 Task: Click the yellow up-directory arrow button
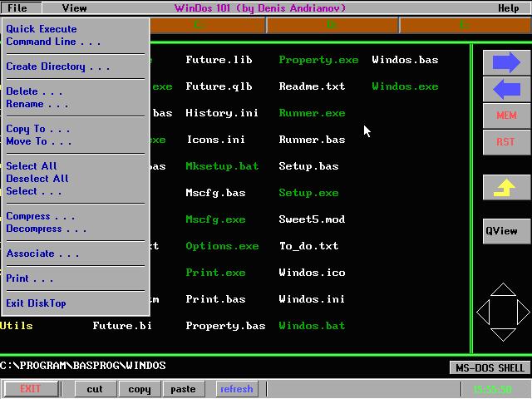506,187
